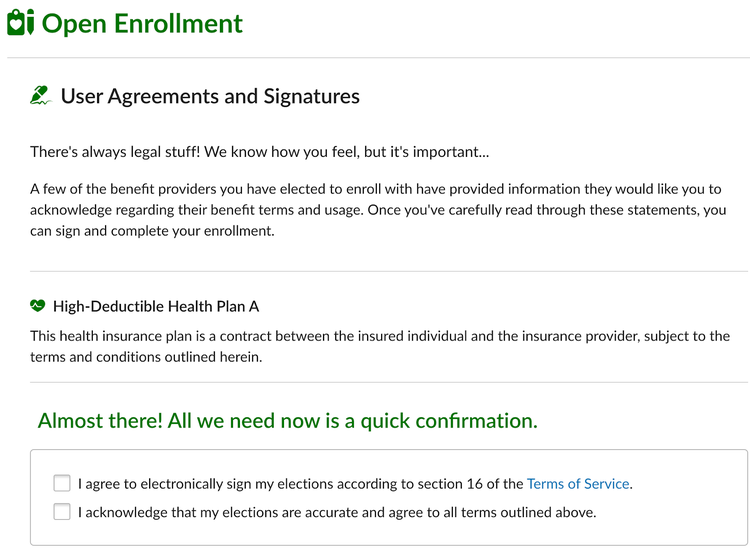The height and width of the screenshot is (548, 750).
Task: Click the "I agree to electronically sign" label
Action: pyautogui.click(x=356, y=484)
